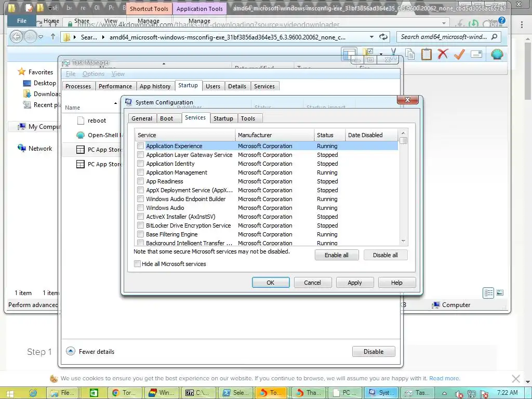532x399 pixels.
Task: Expand the folder options dropdown arrow in toolbar
Action: tap(381, 54)
